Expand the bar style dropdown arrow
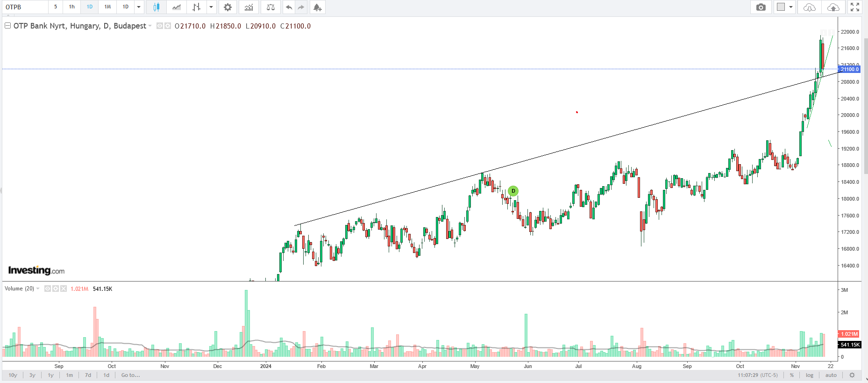 [211, 7]
